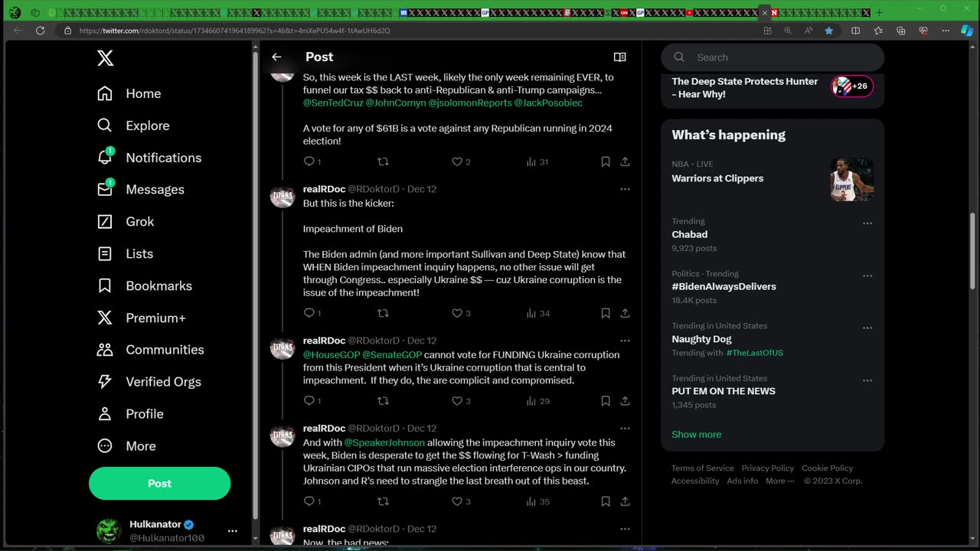Click the @HouseGOP mention link
980x551 pixels.
coord(331,355)
